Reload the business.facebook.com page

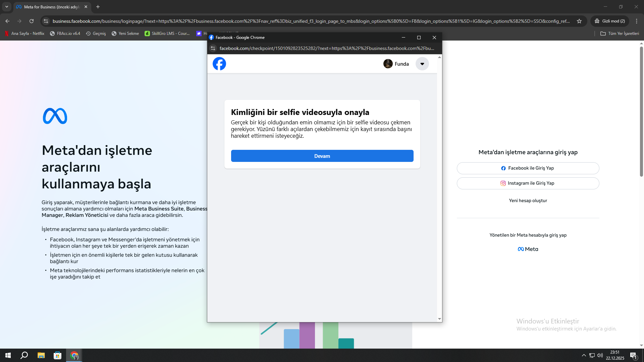point(32,21)
